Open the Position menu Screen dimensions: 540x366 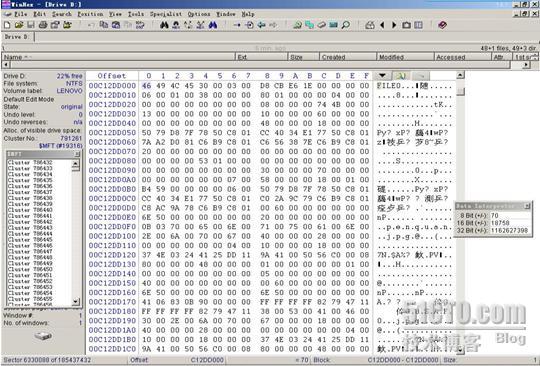click(90, 14)
